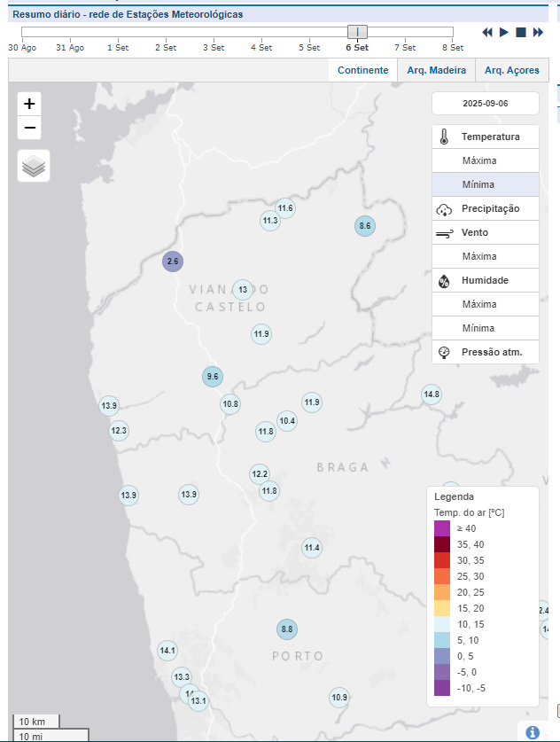Jump timeline to 7 Set
Image resolution: width=560 pixels, height=742 pixels.
[405, 47]
